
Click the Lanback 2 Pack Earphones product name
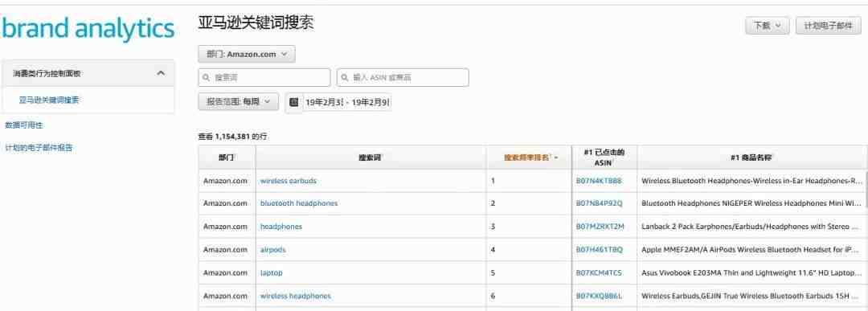point(750,227)
